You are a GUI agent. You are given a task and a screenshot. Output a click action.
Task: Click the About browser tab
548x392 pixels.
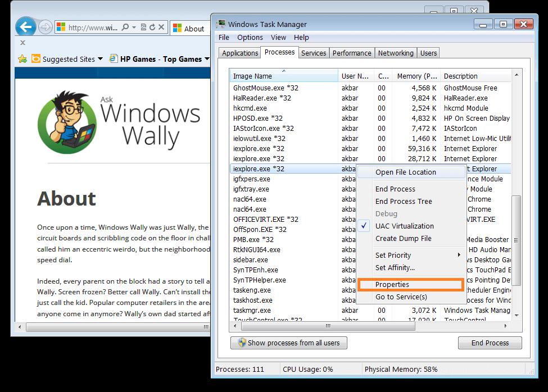(x=189, y=29)
